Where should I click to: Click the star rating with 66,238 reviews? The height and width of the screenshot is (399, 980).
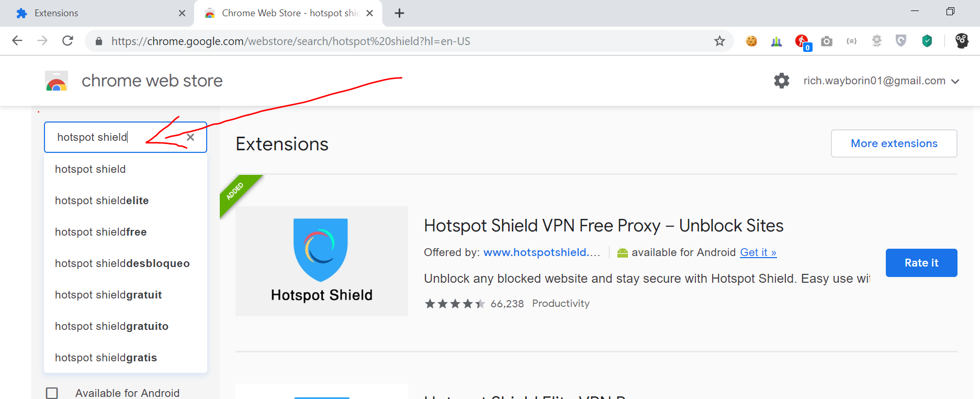pos(455,304)
